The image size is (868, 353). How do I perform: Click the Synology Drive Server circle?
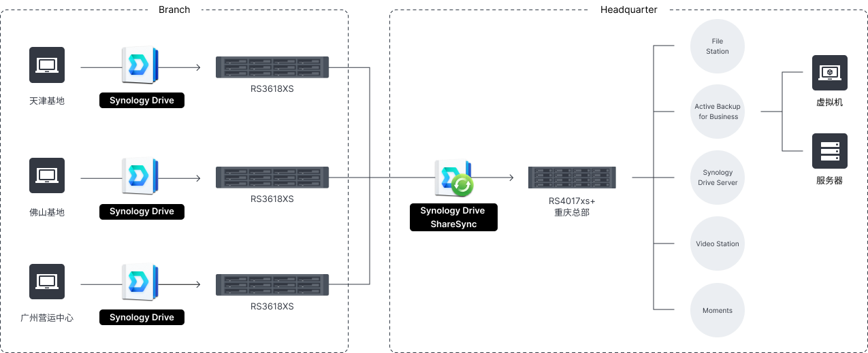pyautogui.click(x=718, y=178)
